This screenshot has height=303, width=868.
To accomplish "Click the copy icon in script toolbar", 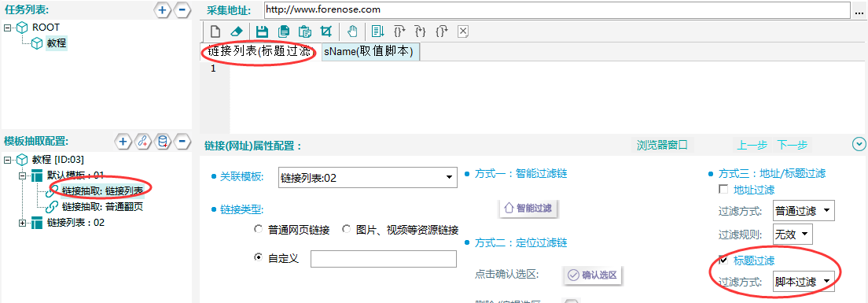I will tap(283, 31).
